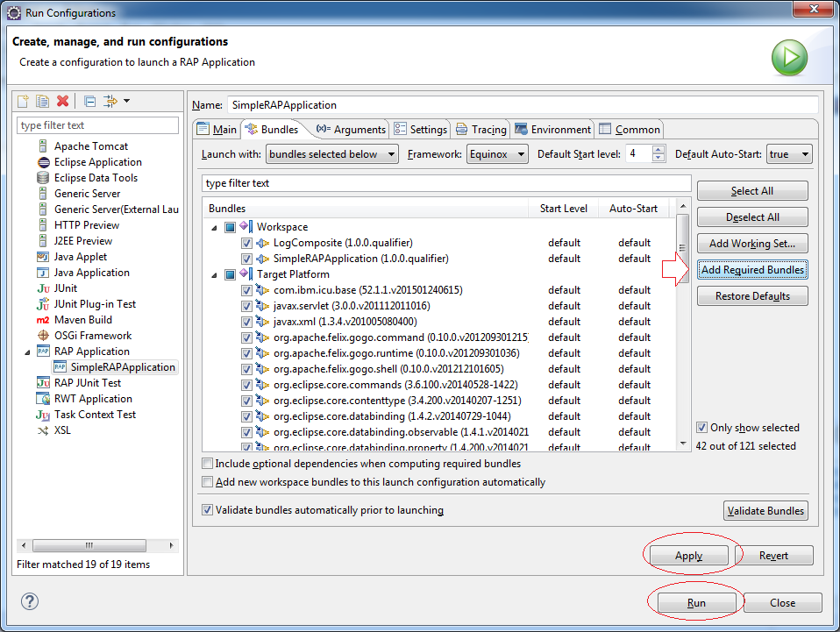The height and width of the screenshot is (632, 840).
Task: Increase the Default Start level spinner
Action: click(x=658, y=149)
